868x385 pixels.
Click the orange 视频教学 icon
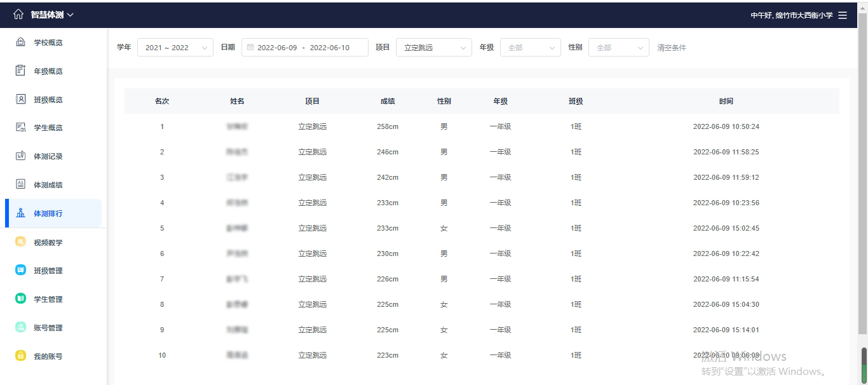20,242
